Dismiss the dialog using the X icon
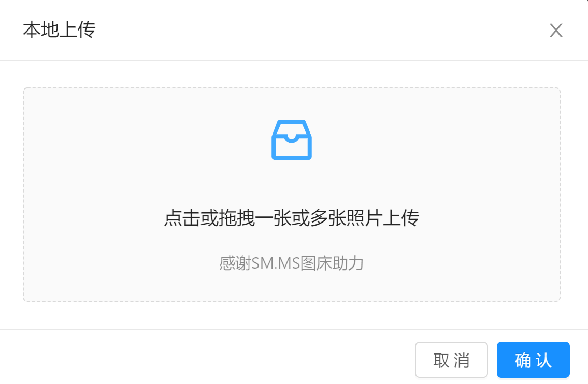Viewport: 588px width, 384px height. (556, 31)
